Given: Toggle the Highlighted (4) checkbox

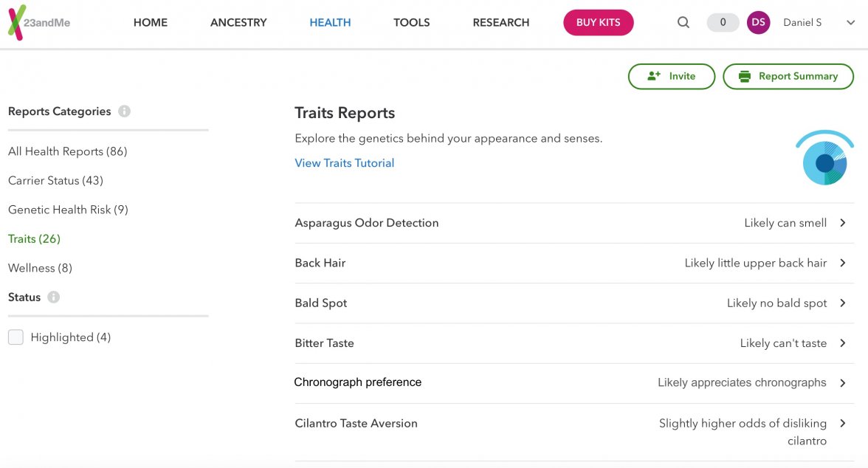Looking at the screenshot, I should (15, 337).
